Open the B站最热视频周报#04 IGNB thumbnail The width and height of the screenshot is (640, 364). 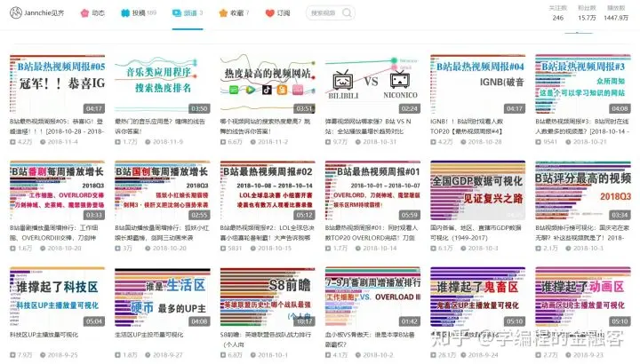478,84
